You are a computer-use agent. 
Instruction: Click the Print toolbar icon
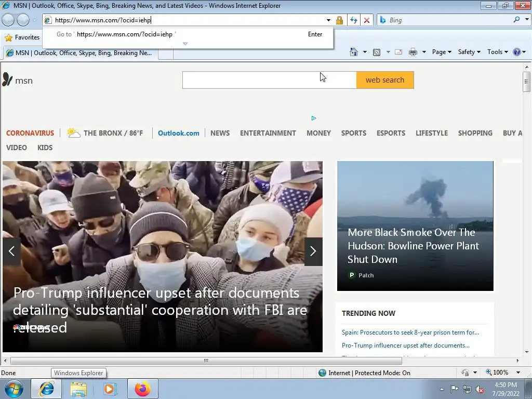pos(413,52)
